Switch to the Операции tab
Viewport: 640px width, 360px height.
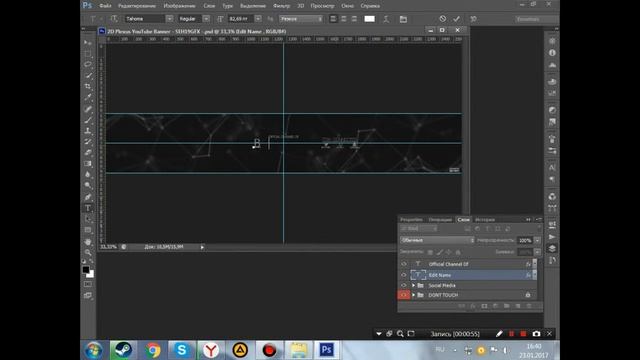point(440,220)
